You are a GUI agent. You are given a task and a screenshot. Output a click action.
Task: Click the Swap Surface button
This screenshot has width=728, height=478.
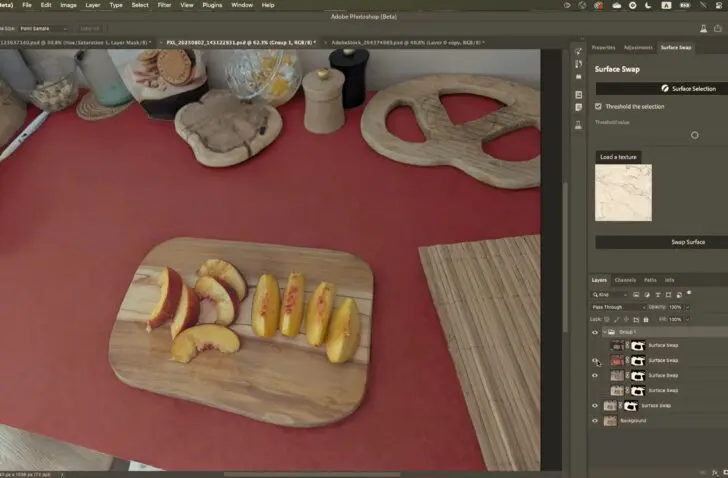pos(662,242)
